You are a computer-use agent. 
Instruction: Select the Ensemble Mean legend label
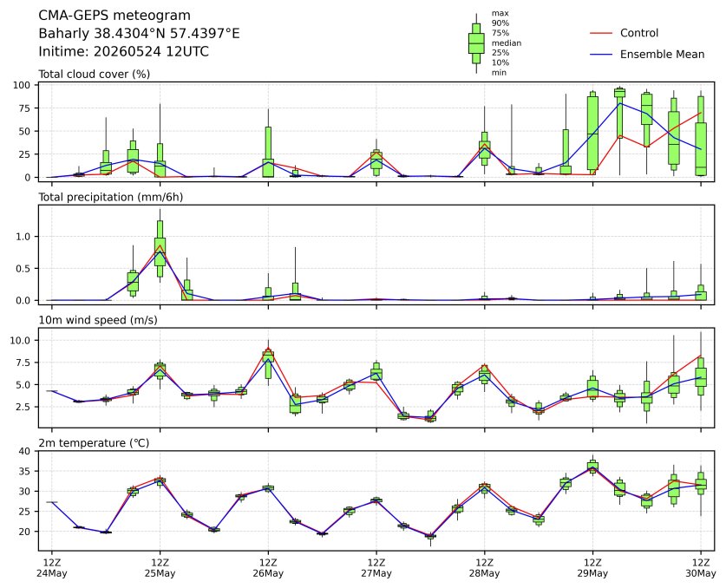click(x=662, y=54)
